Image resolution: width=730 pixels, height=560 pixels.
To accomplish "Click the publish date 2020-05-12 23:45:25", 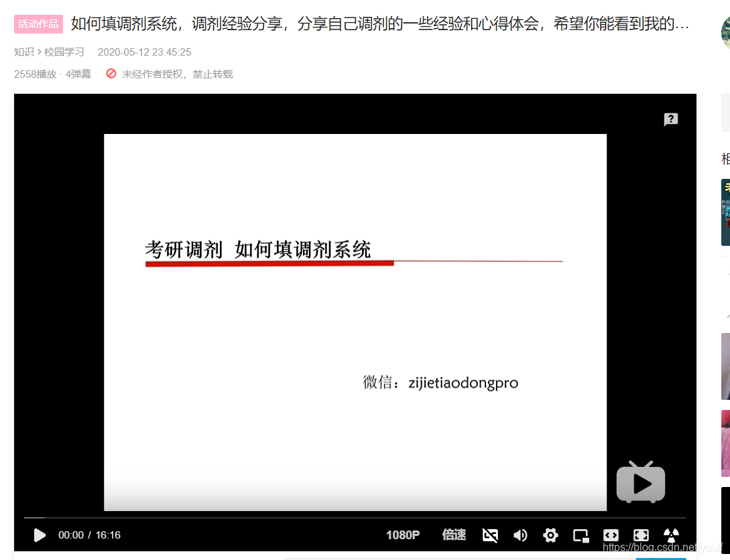I will pos(144,52).
